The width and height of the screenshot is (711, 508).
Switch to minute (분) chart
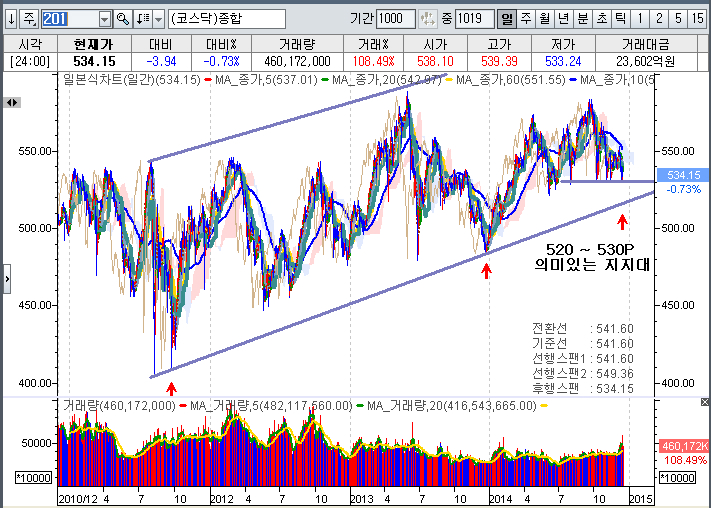[583, 19]
